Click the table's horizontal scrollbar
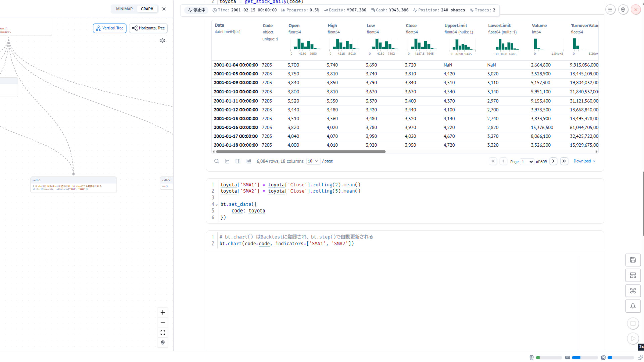The height and width of the screenshot is (362, 644). pos(300,152)
